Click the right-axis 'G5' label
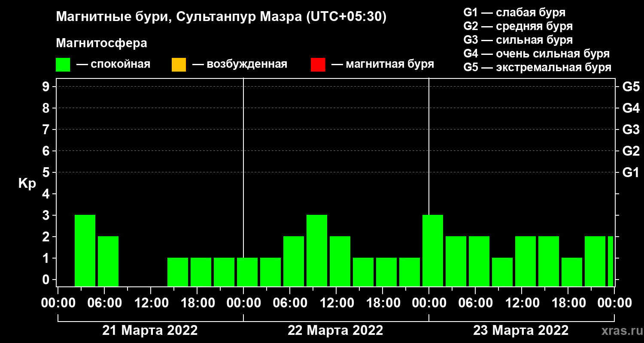The image size is (644, 343). pyautogui.click(x=631, y=87)
